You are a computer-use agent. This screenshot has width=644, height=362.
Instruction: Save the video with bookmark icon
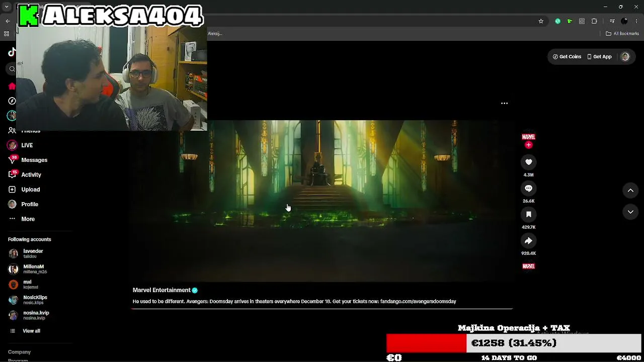pyautogui.click(x=528, y=214)
